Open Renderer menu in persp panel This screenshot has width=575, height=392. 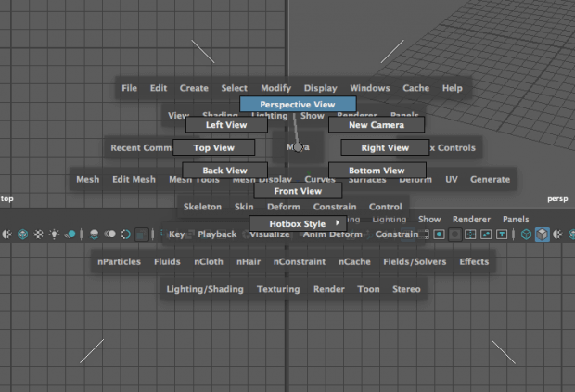(471, 219)
